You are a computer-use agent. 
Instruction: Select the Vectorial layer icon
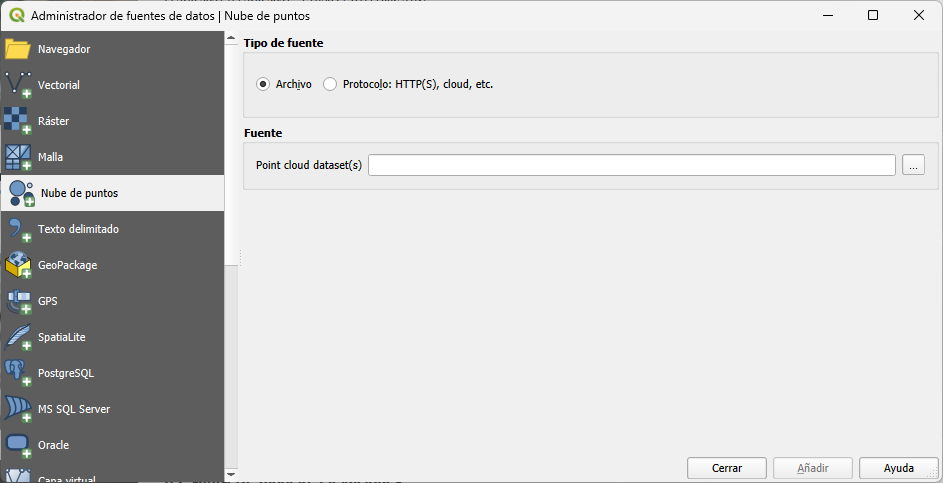click(x=18, y=85)
